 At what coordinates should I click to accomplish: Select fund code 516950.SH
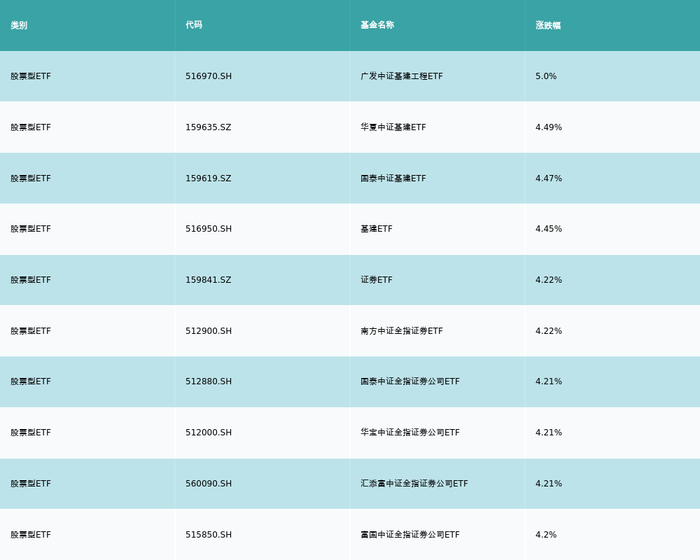209,229
